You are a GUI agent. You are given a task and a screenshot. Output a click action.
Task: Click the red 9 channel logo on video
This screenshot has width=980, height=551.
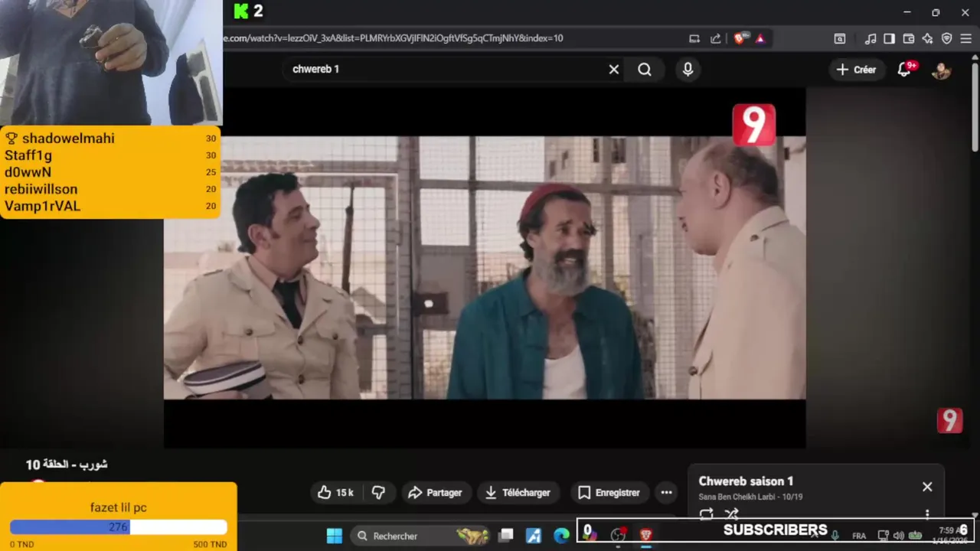[753, 125]
